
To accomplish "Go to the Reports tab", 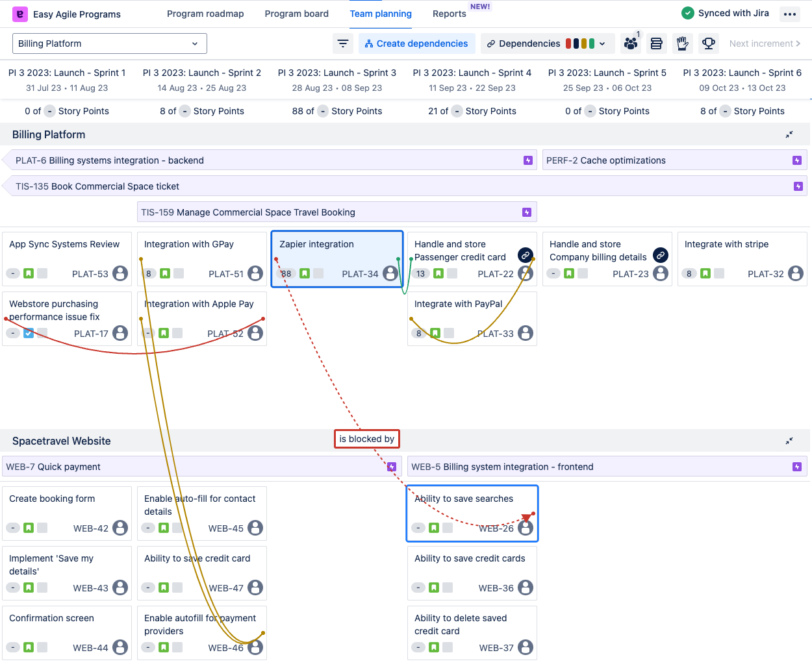I will coord(449,14).
